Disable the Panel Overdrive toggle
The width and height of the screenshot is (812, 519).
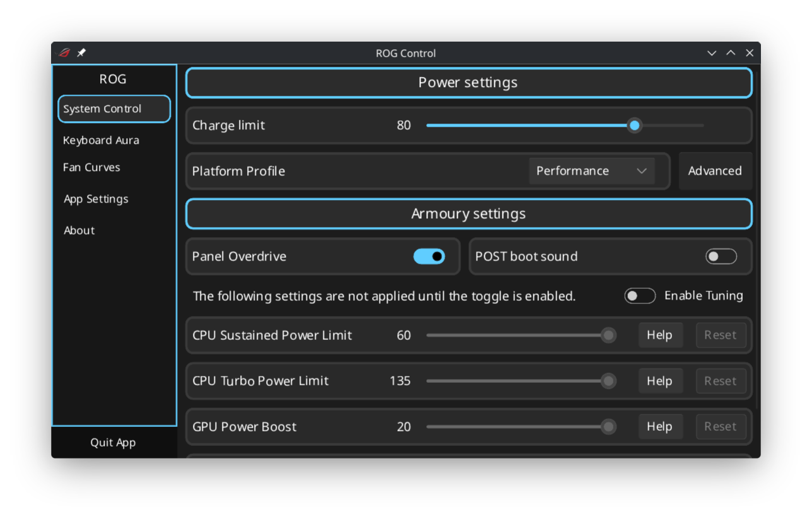429,256
